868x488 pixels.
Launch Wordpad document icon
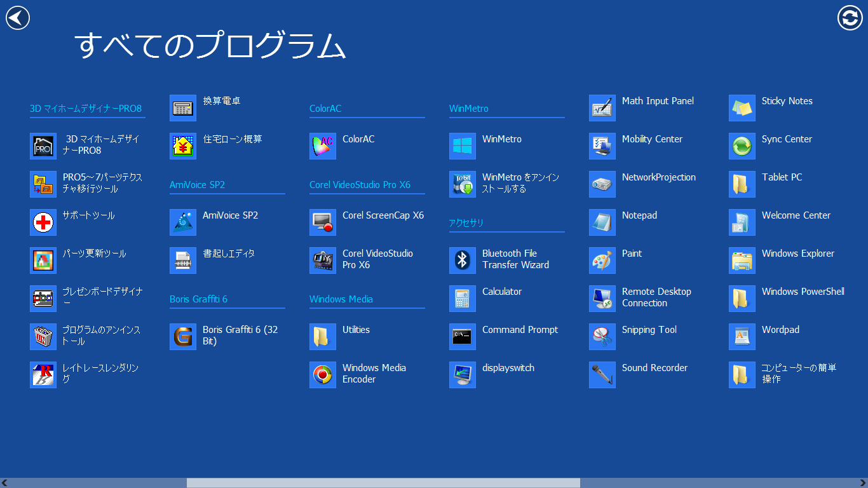click(x=742, y=337)
